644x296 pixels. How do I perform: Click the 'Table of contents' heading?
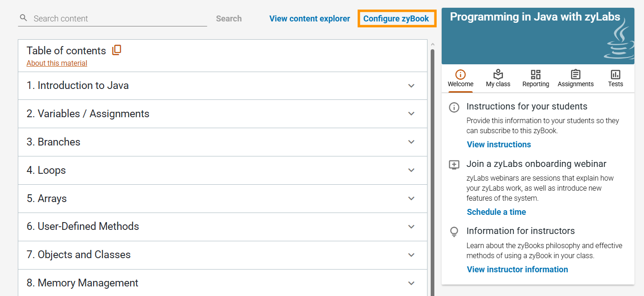pyautogui.click(x=66, y=51)
